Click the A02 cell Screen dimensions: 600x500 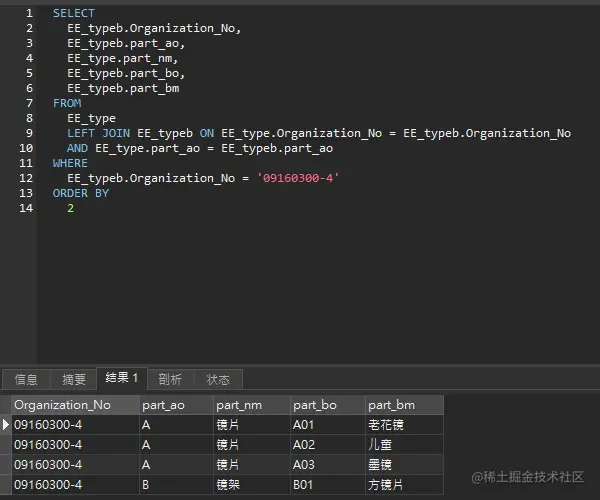coord(328,445)
